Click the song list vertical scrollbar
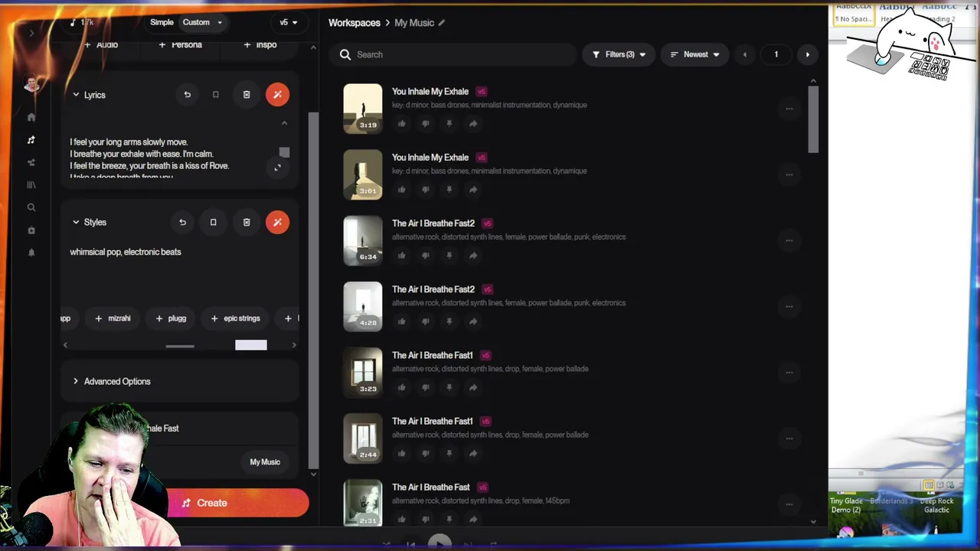This screenshot has height=551, width=980. point(813,119)
